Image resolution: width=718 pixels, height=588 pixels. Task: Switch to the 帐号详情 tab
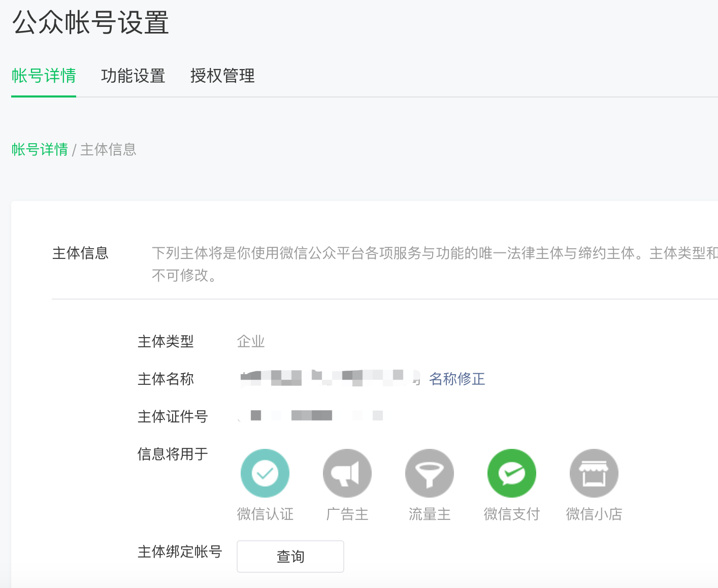click(44, 76)
